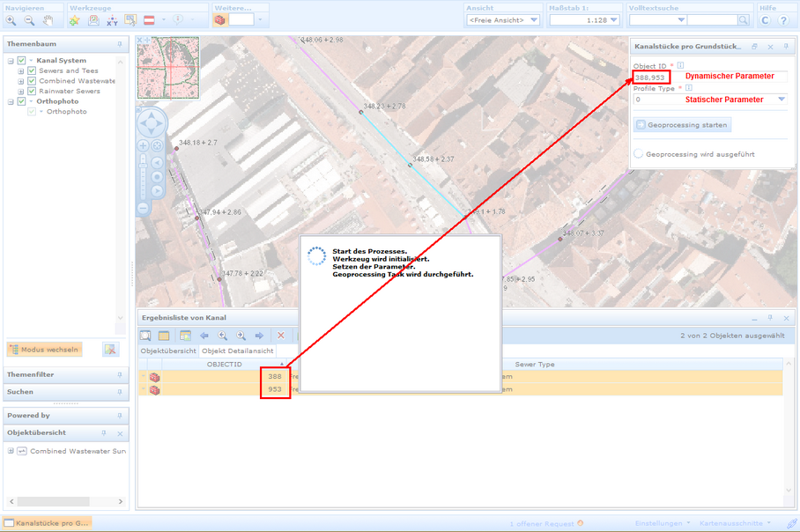Click the C button in the Hilfe section

pos(766,18)
